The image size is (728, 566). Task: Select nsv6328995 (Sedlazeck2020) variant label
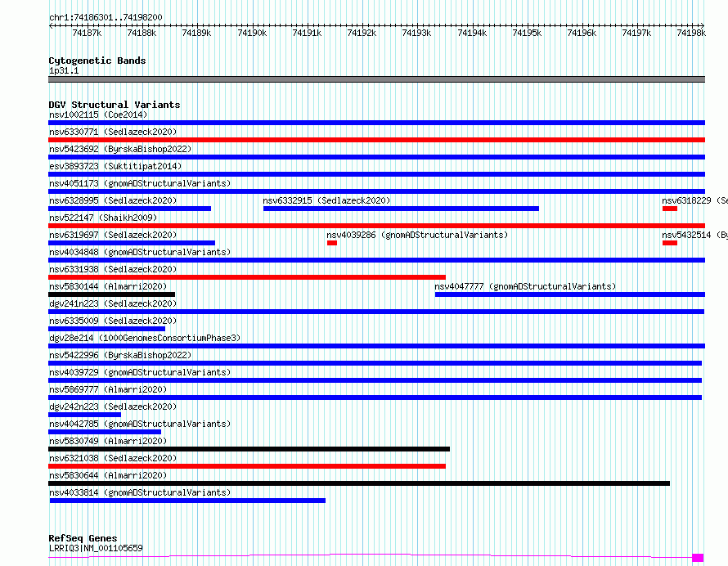point(113,200)
